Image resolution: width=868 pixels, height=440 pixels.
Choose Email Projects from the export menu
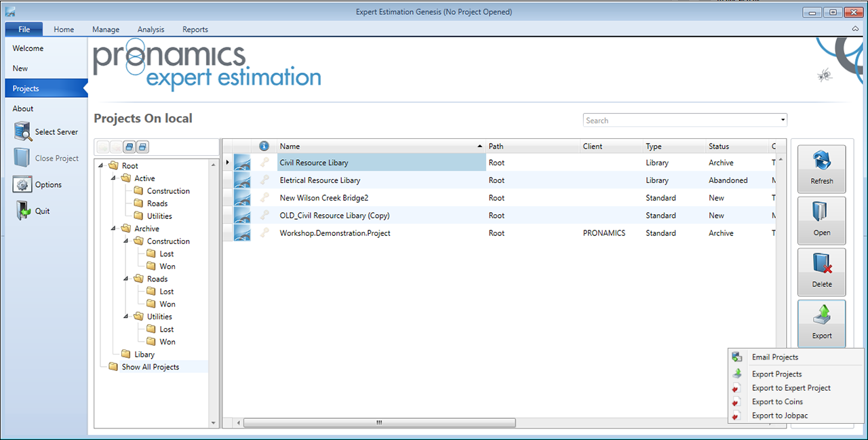coord(774,357)
